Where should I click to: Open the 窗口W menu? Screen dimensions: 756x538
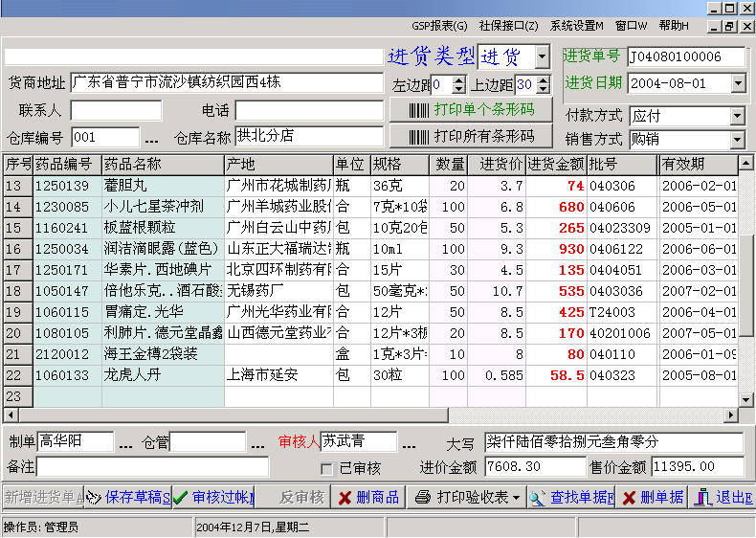(632, 26)
